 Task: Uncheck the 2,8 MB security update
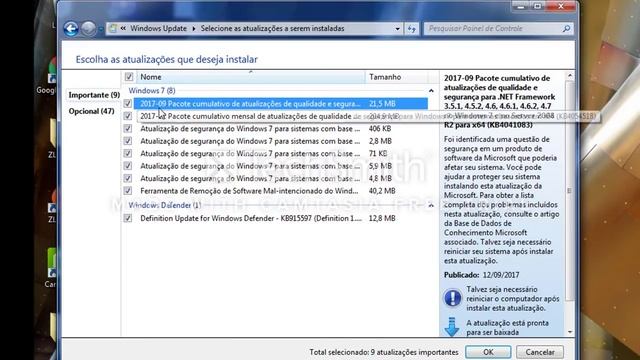(128, 141)
